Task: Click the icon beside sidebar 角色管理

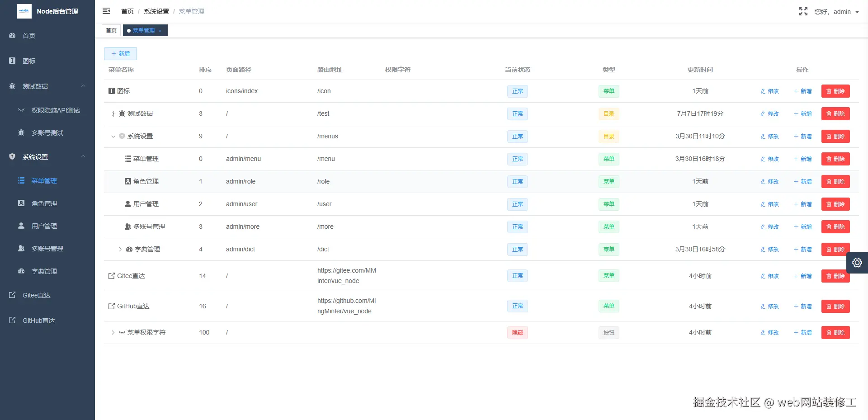Action: point(21,203)
